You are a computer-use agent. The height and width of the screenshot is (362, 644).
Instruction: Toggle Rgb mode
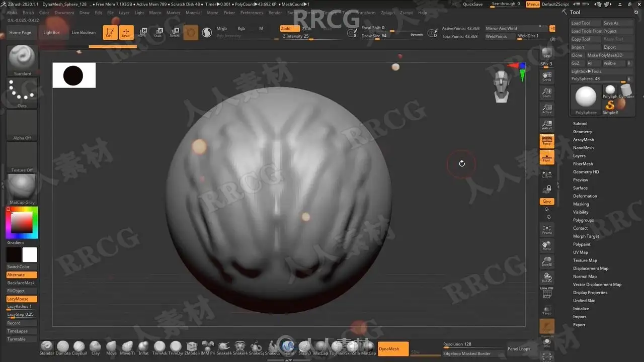(241, 29)
